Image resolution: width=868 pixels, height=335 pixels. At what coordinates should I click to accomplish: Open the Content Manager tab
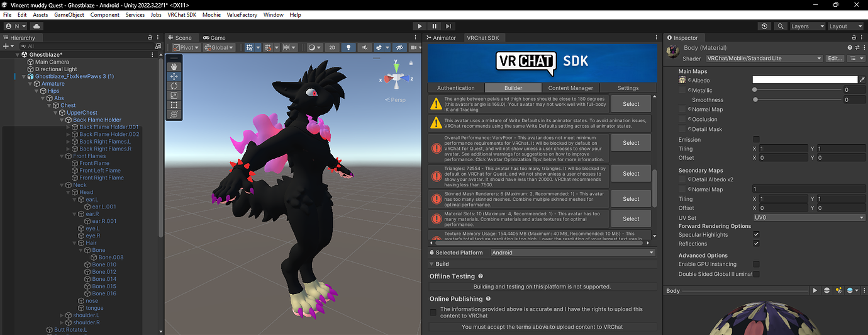pyautogui.click(x=571, y=88)
